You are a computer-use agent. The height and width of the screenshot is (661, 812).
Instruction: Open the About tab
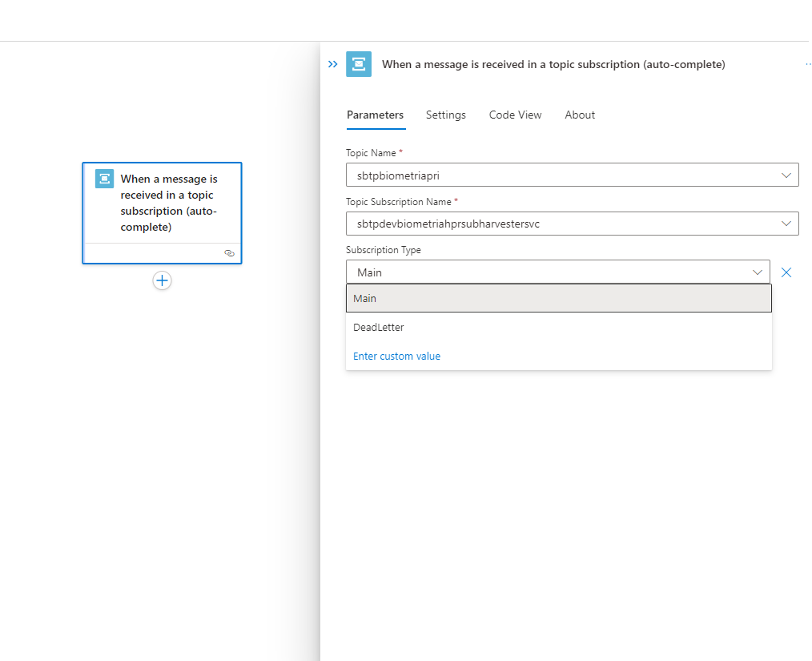[580, 115]
